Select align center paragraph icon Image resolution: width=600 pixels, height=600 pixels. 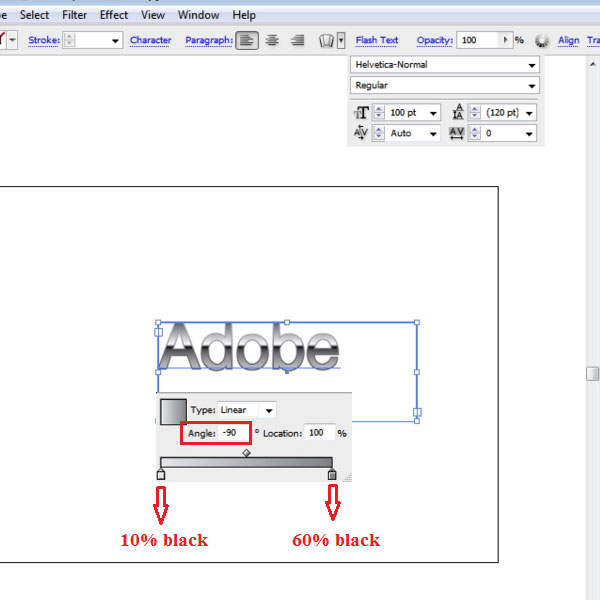pyautogui.click(x=272, y=40)
